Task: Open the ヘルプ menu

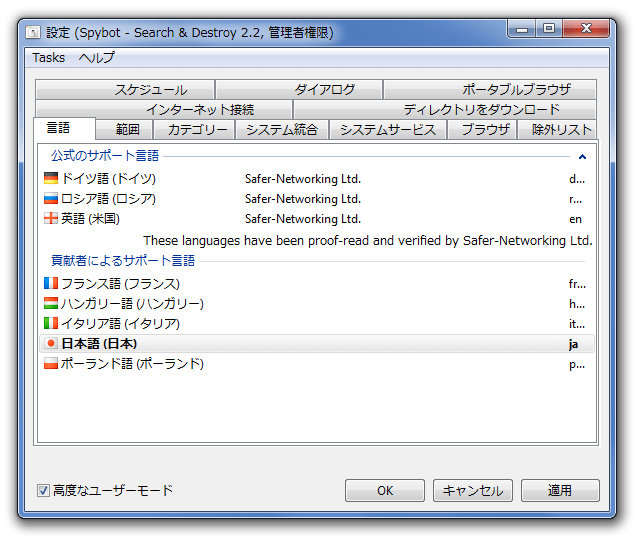Action: click(97, 58)
